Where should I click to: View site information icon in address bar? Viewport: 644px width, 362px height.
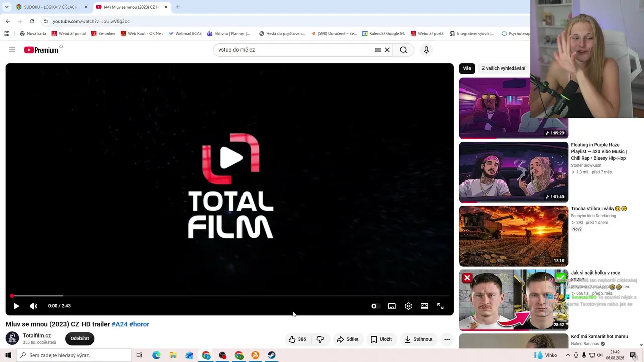(x=46, y=21)
